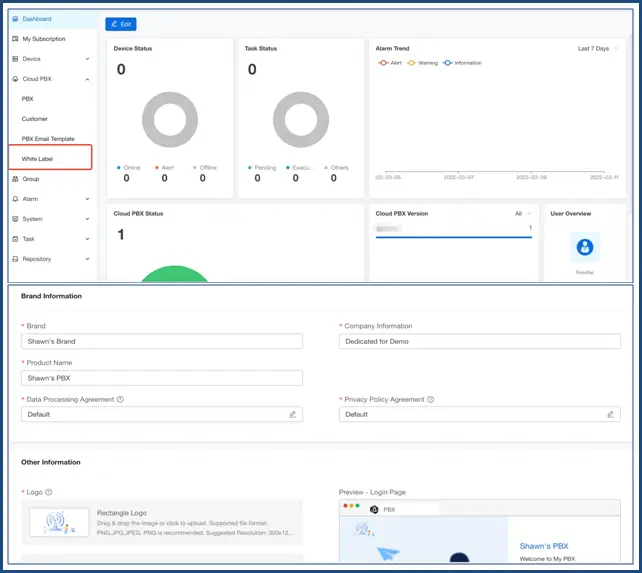
Task: Collapse the Cloud PBX menu section
Action: click(x=88, y=79)
